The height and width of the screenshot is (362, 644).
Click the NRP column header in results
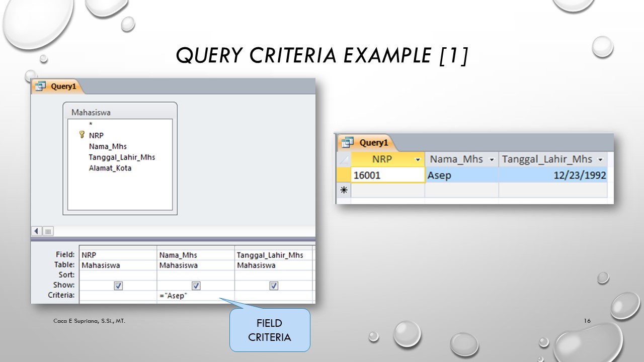(388, 159)
